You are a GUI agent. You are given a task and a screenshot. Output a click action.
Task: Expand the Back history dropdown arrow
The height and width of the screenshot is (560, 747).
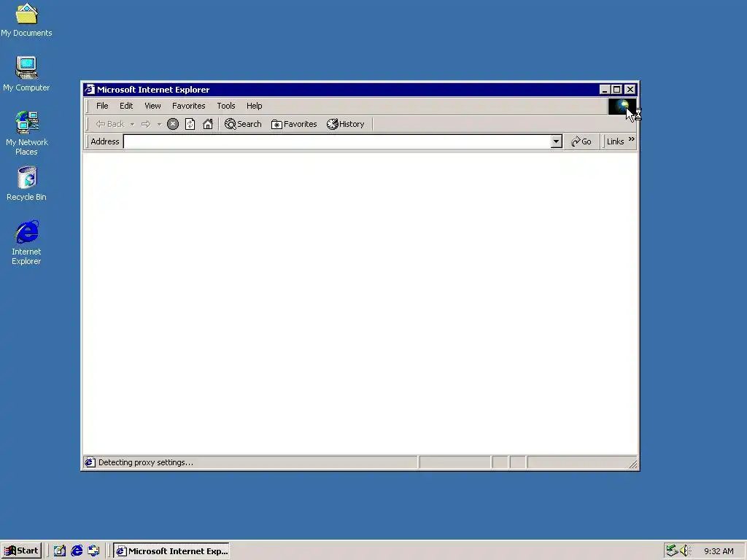click(x=133, y=124)
